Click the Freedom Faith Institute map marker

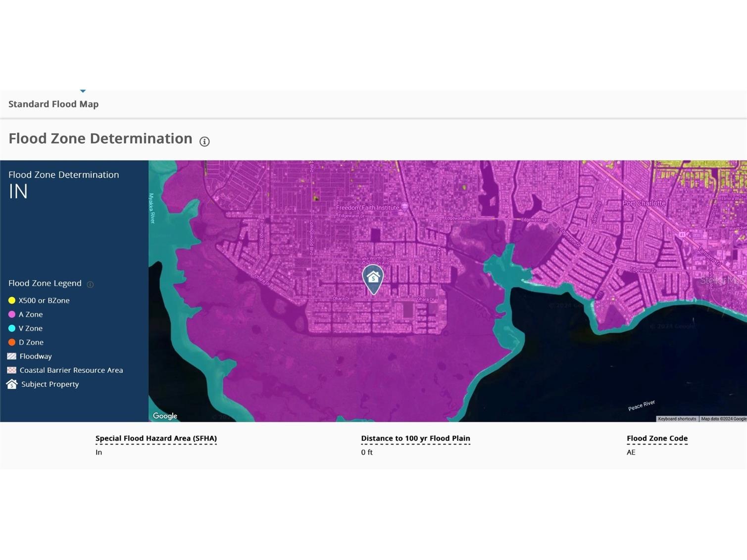(405, 206)
